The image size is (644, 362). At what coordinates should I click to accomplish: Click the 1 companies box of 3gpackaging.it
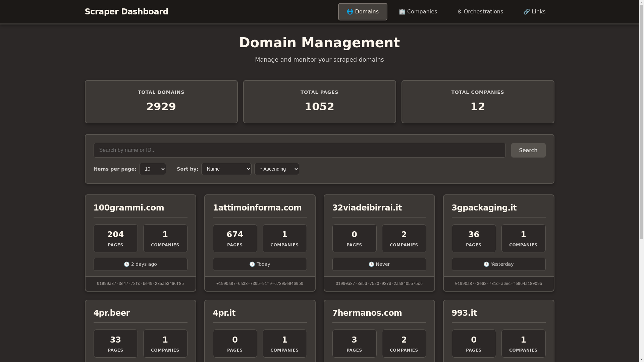click(x=523, y=238)
